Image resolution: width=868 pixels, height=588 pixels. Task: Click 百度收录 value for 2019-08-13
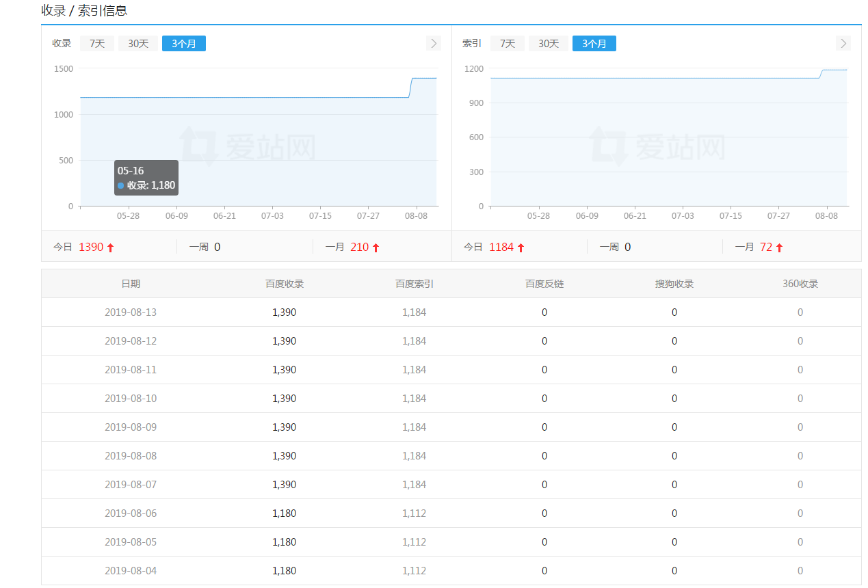pos(285,312)
